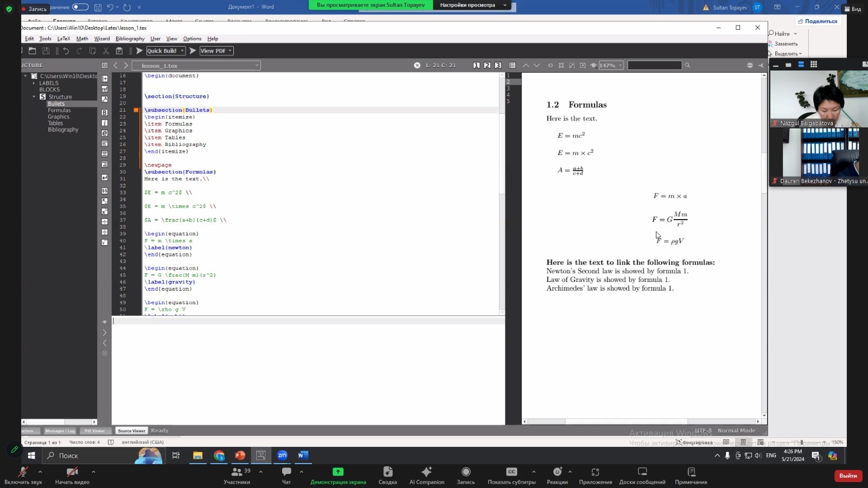The height and width of the screenshot is (488, 868).
Task: Click the Поделиться share button in Word
Action: point(818,21)
